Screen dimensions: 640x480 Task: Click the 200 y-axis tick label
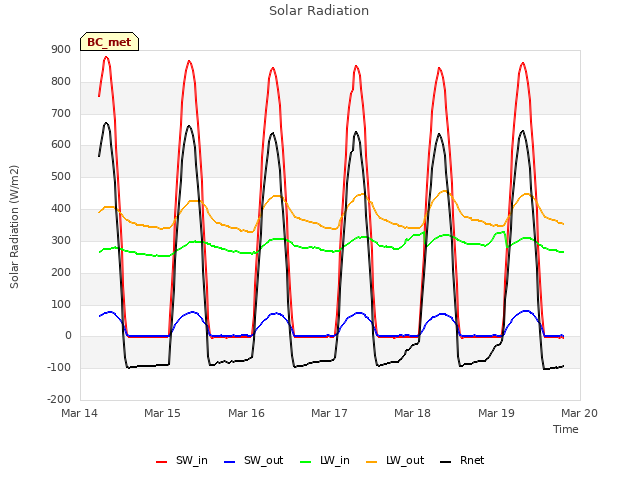61,272
